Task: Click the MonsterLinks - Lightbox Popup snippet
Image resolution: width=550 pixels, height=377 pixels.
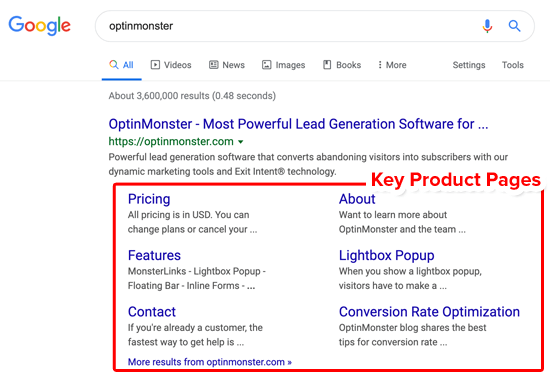Action: click(197, 278)
